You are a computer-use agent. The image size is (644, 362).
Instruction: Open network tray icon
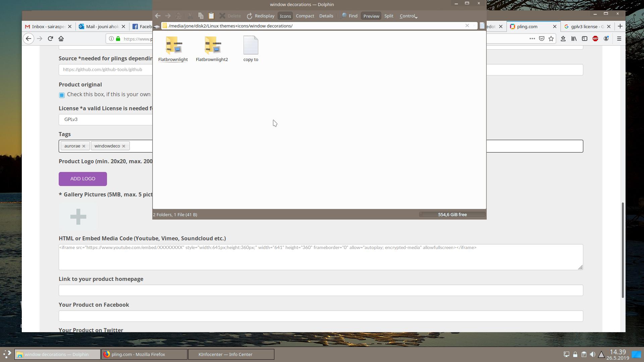coord(566,354)
